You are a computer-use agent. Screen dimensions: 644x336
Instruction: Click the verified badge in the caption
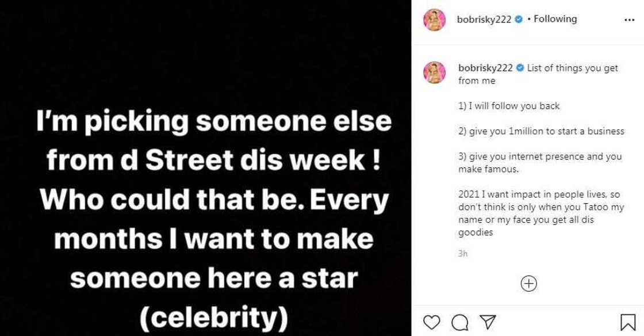click(x=520, y=68)
